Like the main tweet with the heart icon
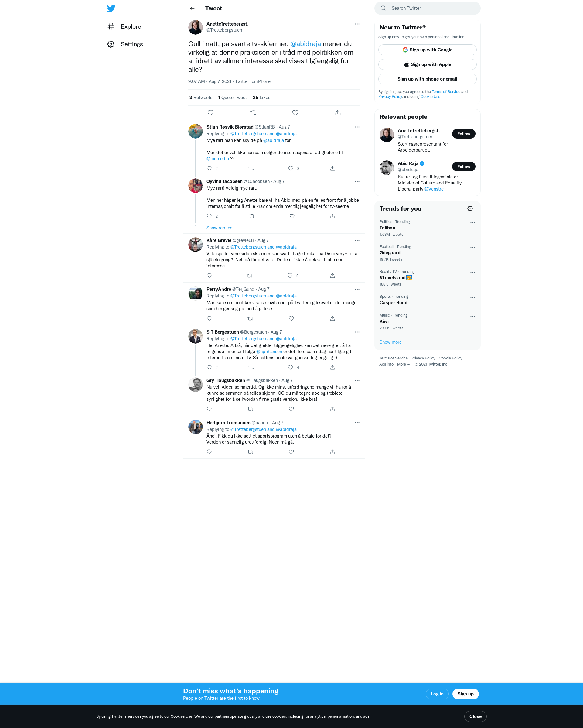583x728 pixels. pyautogui.click(x=295, y=113)
